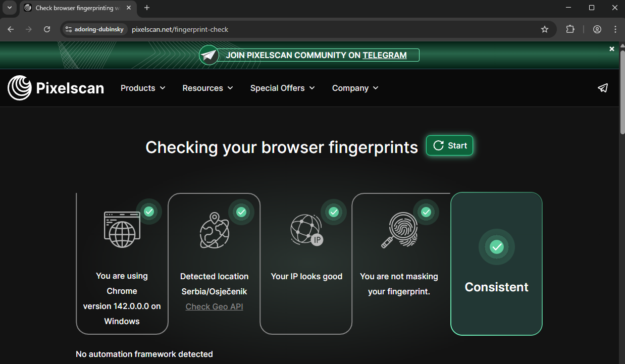Image resolution: width=625 pixels, height=364 pixels.
Task: Click green checkmark on the location card
Action: [x=241, y=212]
